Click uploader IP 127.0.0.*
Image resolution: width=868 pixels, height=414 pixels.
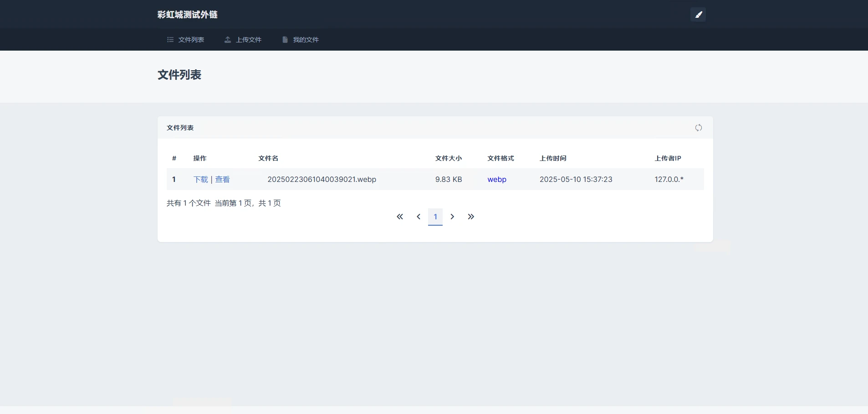(669, 180)
